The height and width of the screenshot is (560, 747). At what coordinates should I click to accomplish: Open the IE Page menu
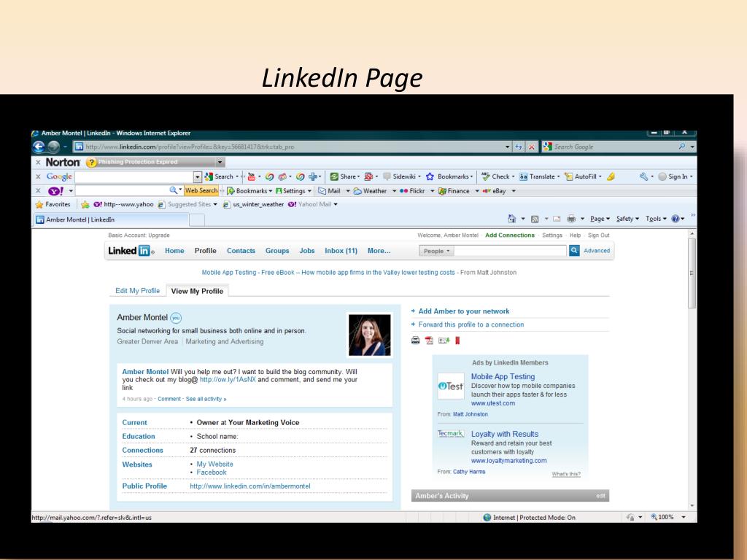[x=600, y=219]
